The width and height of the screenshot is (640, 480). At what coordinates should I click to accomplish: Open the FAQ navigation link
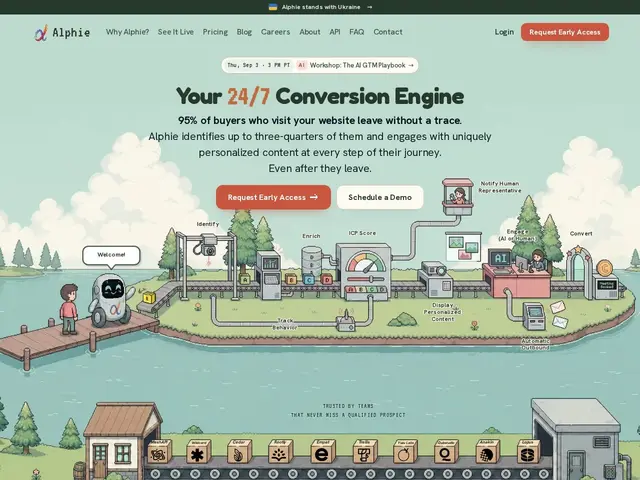click(x=357, y=32)
